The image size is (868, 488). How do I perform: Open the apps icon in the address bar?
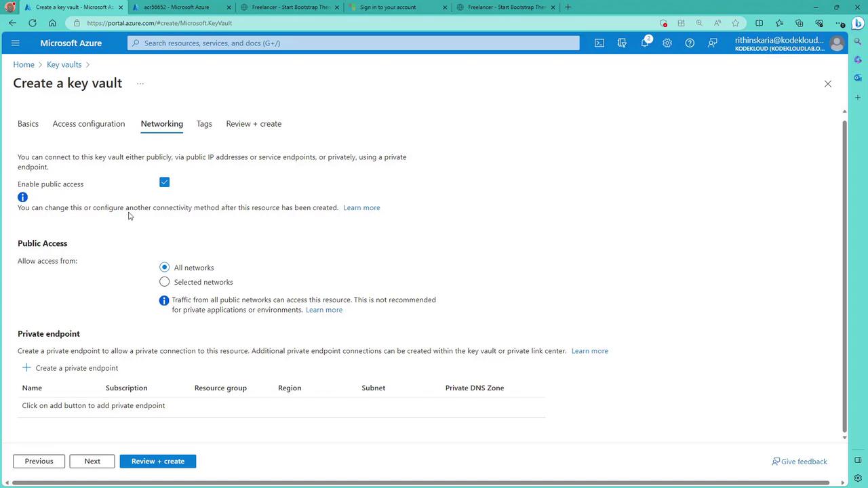[681, 23]
